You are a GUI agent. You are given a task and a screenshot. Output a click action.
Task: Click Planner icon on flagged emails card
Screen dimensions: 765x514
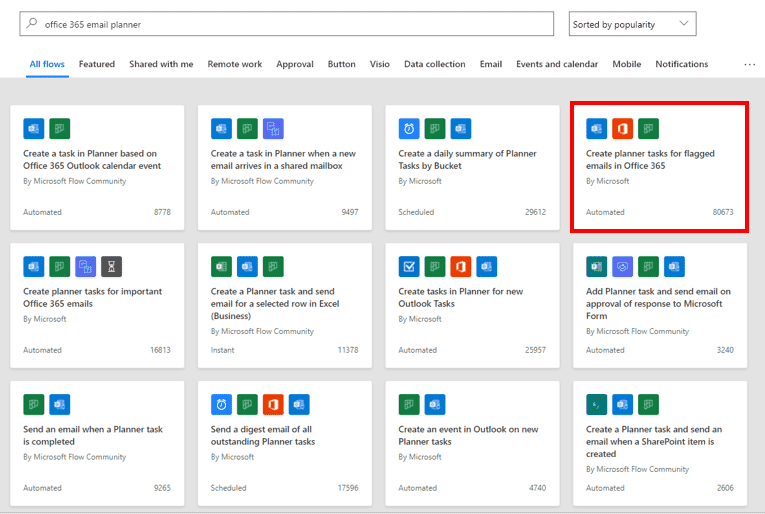point(648,129)
